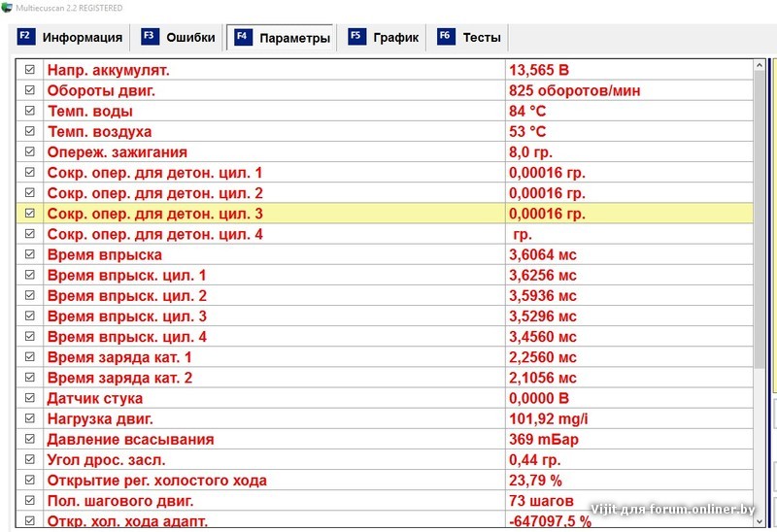777x532 pixels.
Task: Click the F3 icon beside Ошибки
Action: pyautogui.click(x=149, y=37)
